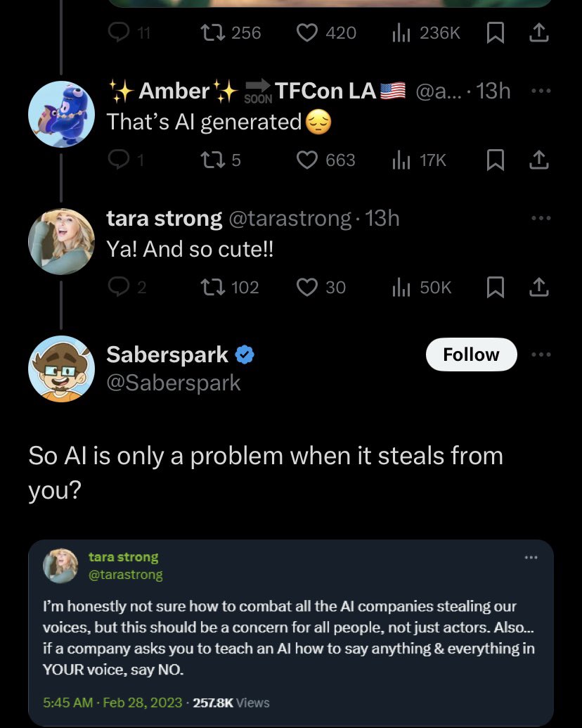Open Saberspark's profile picture
The height and width of the screenshot is (728, 582).
point(61,369)
